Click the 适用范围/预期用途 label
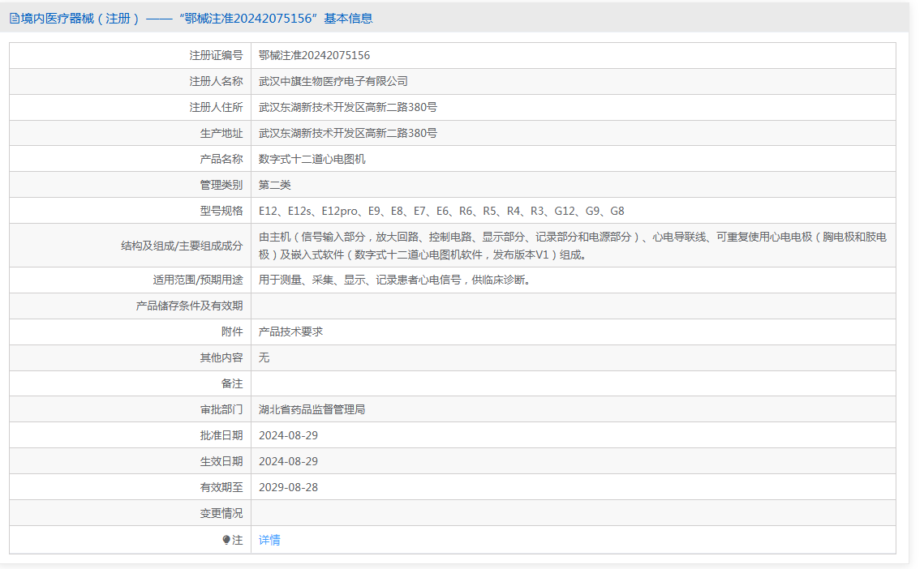Screen dimensions: 924x569 pos(197,280)
